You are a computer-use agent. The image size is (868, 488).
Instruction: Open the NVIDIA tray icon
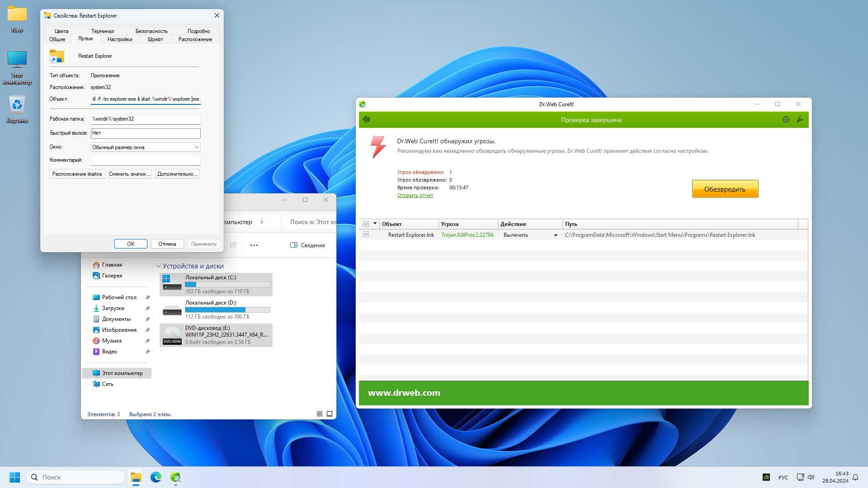(766, 477)
